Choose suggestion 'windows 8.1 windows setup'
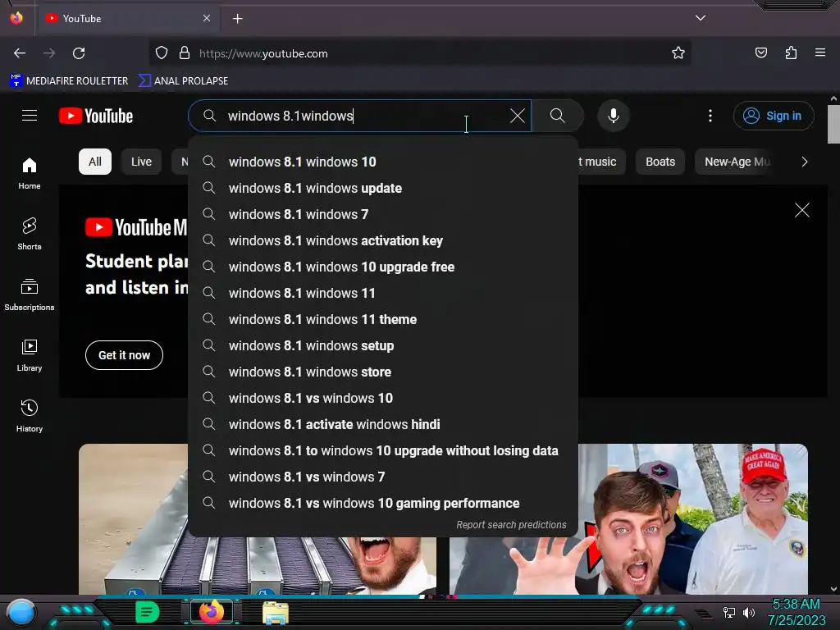 (383, 345)
